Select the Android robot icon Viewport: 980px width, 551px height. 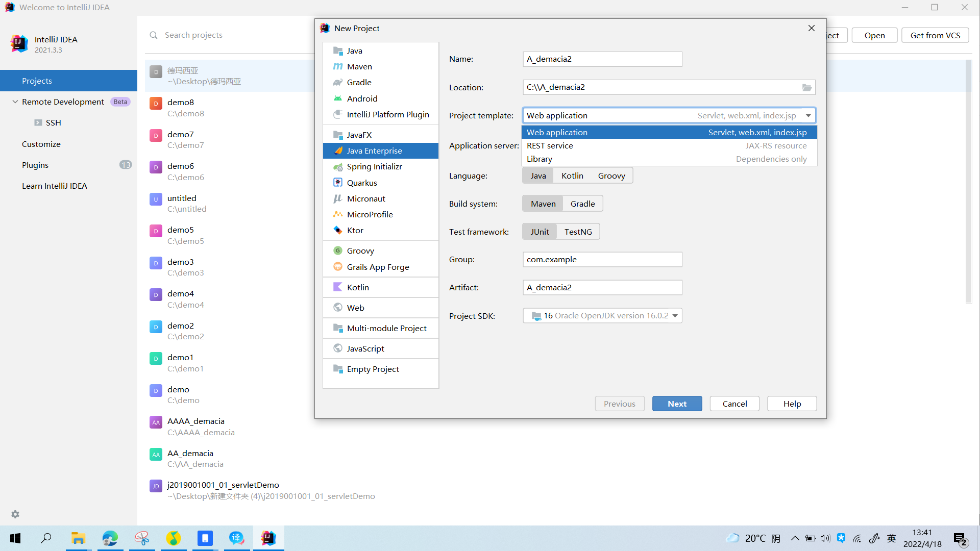[337, 98]
